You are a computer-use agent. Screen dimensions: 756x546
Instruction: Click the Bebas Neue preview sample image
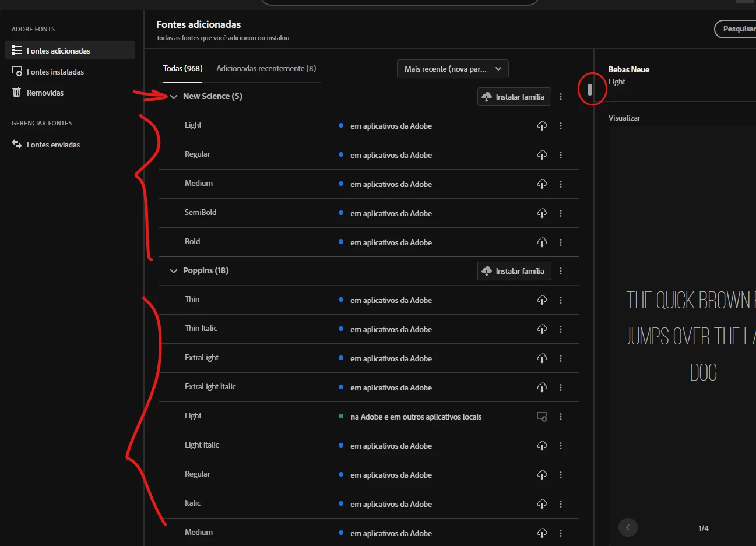coord(682,336)
